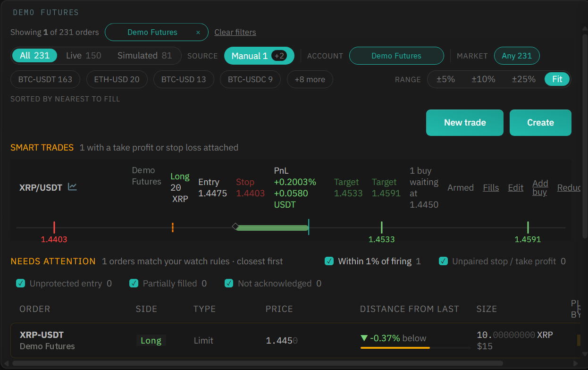Image resolution: width=588 pixels, height=370 pixels.
Task: Click the horizontal scrollbar at bottom
Action: click(257, 363)
